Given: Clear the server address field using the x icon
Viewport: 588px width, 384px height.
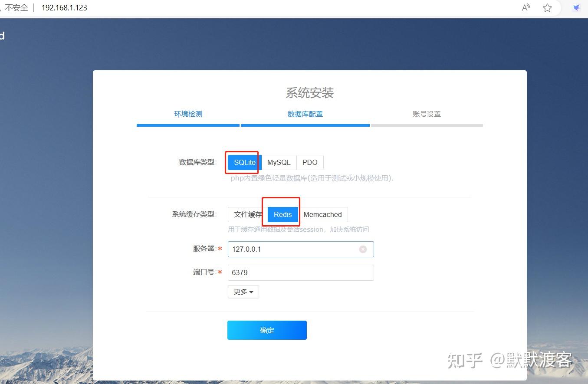Looking at the screenshot, I should [x=363, y=249].
